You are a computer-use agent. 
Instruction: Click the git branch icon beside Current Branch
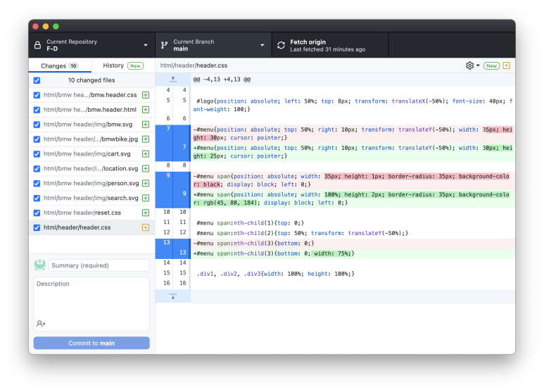(x=164, y=45)
